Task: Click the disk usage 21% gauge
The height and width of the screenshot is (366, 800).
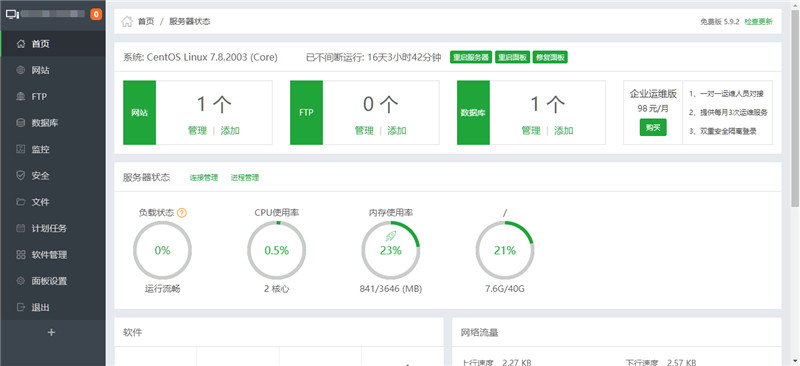Action: (505, 250)
